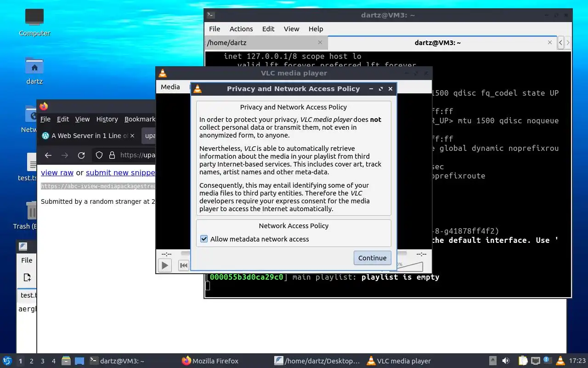Switch to workspace 2
Image resolution: width=588 pixels, height=368 pixels.
click(31, 361)
